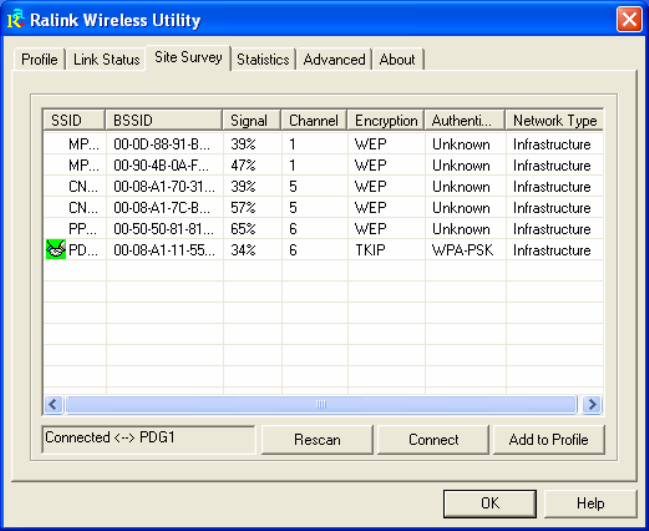The height and width of the screenshot is (531, 649).
Task: Select network with BSSID 00-08-A1-11-55...
Action: click(323, 250)
